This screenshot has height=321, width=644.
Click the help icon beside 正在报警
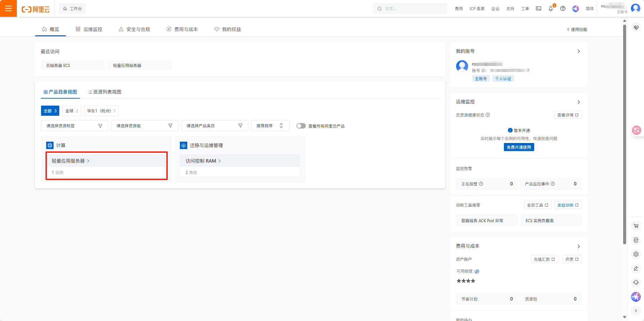tap(481, 184)
